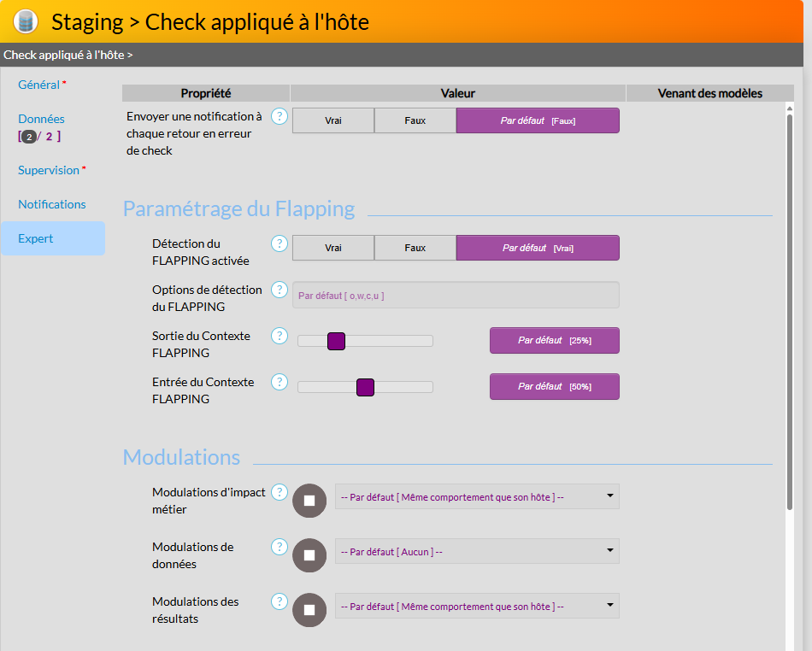Reset Sortie du Contexte to Par défaut 25%

554,340
